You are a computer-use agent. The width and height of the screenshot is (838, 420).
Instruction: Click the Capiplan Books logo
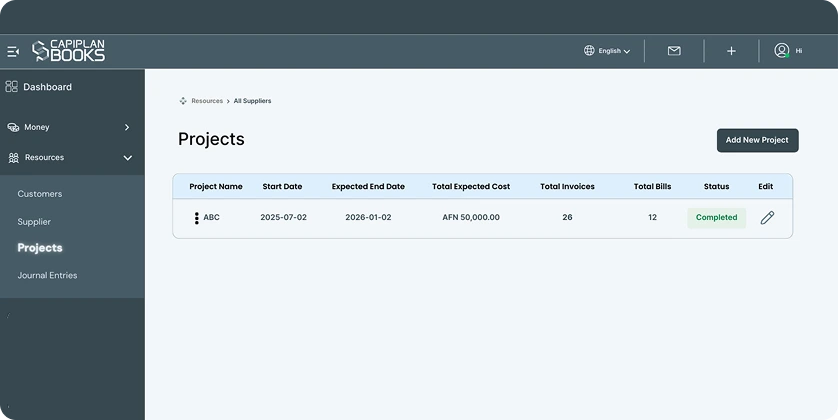coord(68,51)
